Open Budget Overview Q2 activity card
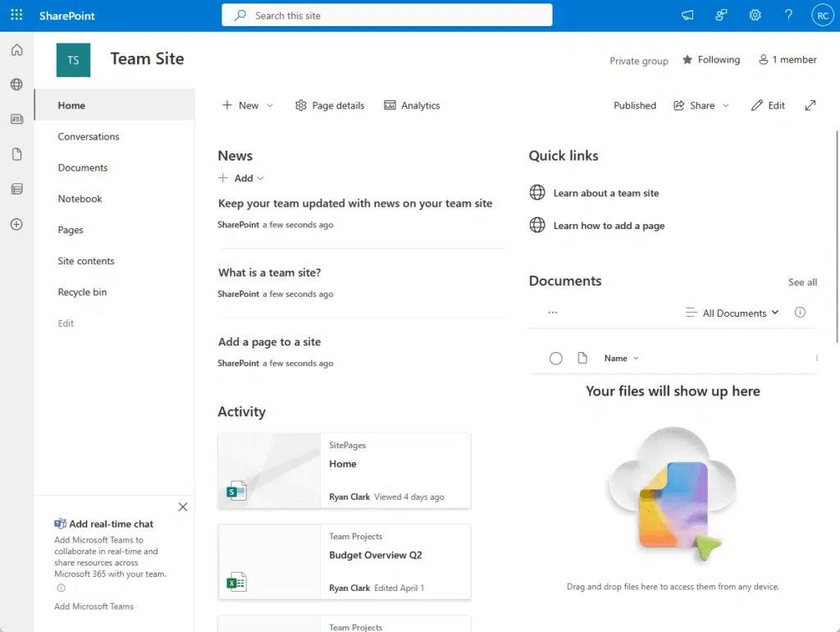This screenshot has height=632, width=840. click(x=345, y=561)
